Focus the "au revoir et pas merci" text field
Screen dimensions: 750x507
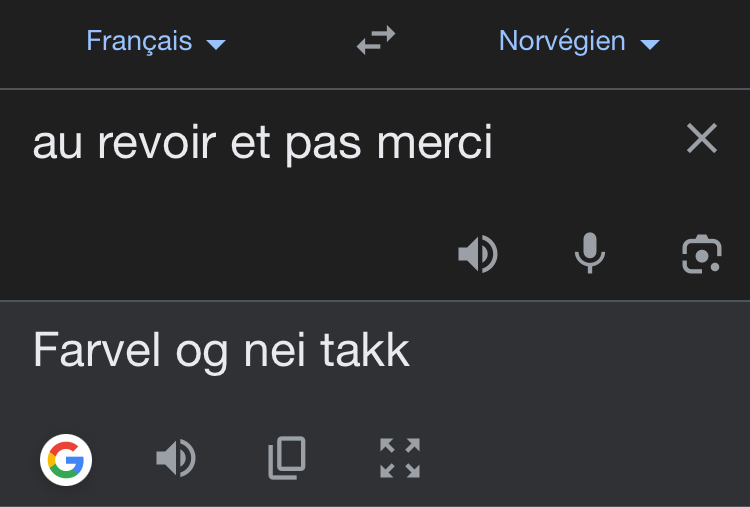[263, 143]
